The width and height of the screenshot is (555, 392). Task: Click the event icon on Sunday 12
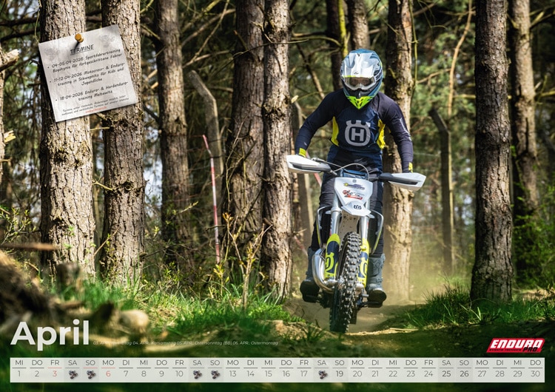[x=215, y=374]
